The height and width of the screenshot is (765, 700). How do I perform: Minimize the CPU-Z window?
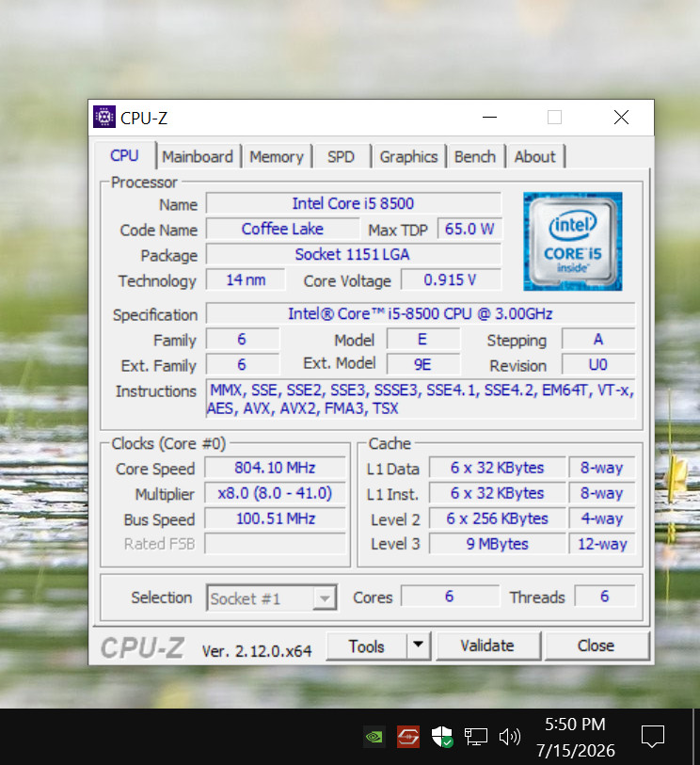(489, 117)
